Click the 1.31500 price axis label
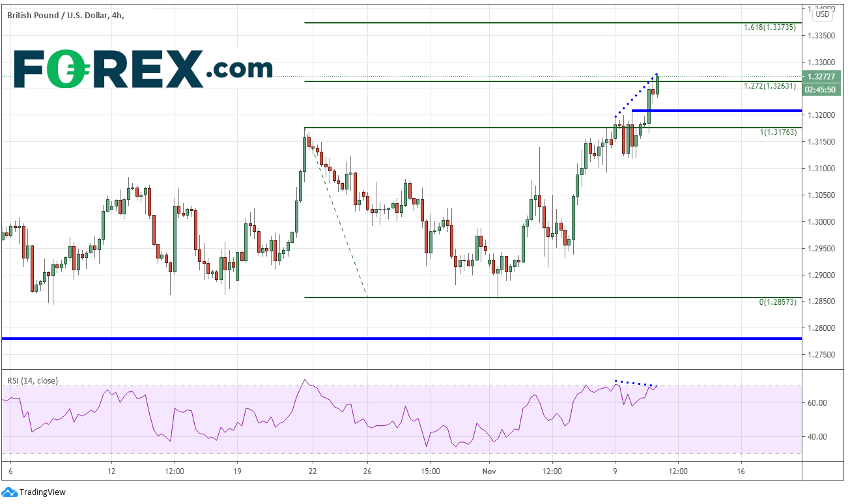This screenshot has width=848, height=504. tap(821, 142)
